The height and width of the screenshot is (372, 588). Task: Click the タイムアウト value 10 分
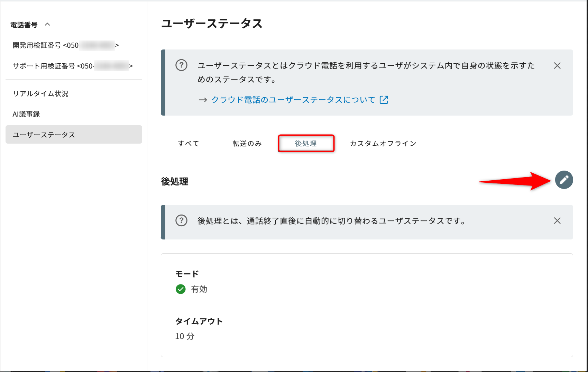[185, 336]
